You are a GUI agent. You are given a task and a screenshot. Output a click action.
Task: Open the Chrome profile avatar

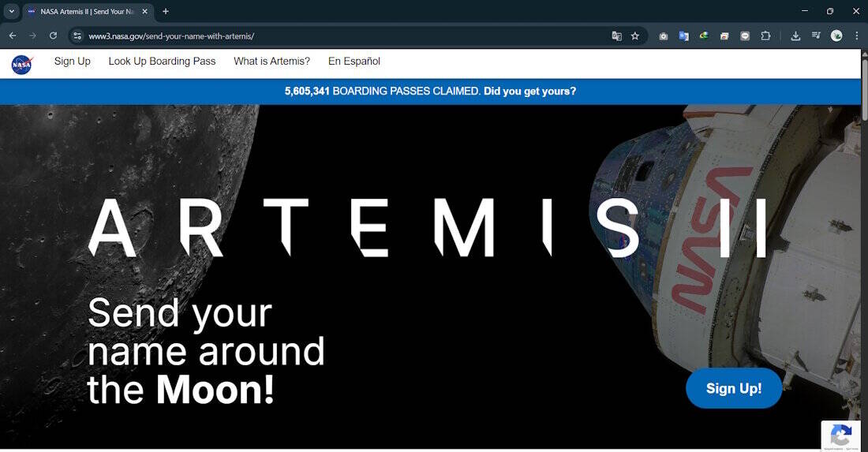[836, 36]
